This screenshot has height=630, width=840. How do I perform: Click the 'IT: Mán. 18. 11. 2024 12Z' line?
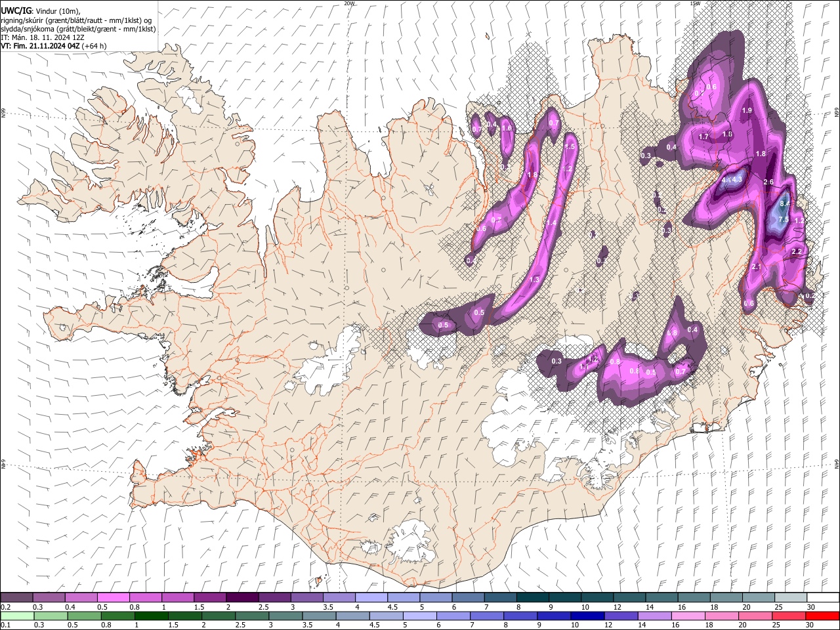coord(43,37)
